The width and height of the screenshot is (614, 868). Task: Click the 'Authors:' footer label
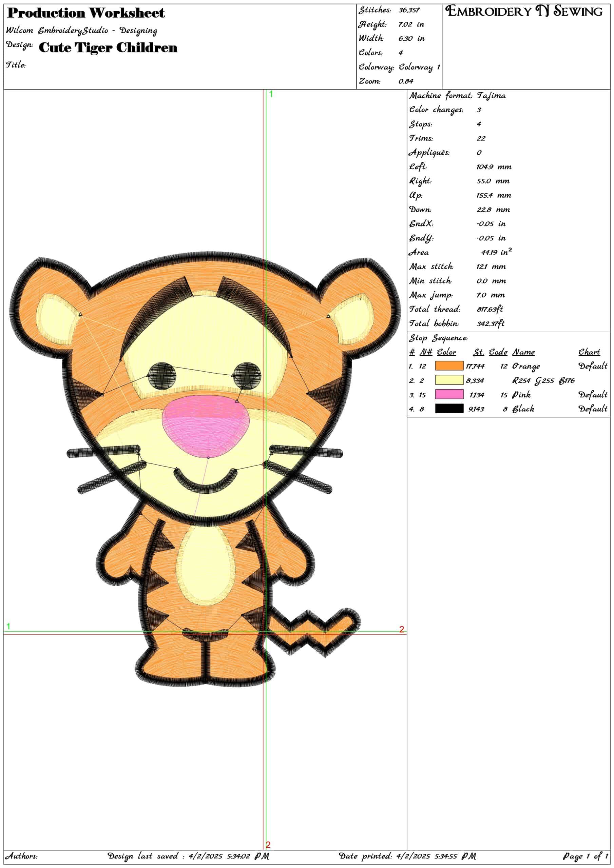tap(22, 856)
